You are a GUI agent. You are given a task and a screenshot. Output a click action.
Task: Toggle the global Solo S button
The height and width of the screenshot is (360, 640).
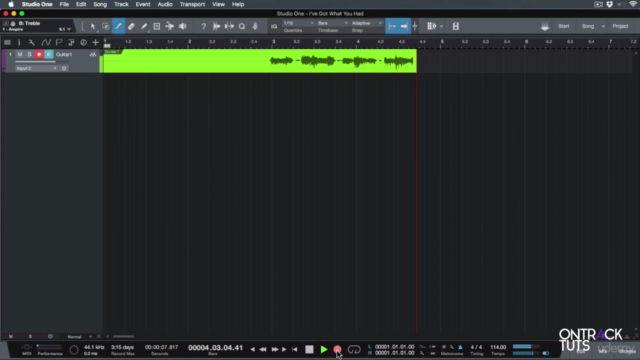click(x=30, y=336)
